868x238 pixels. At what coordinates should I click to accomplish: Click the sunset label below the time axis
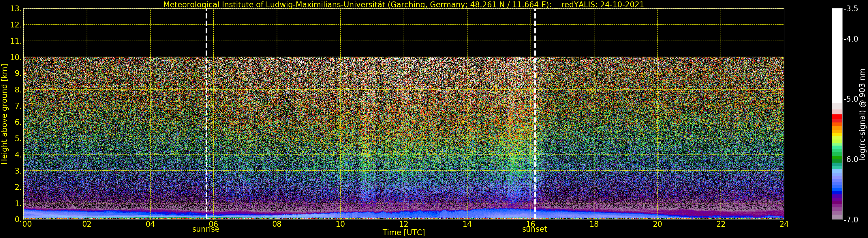coord(534,229)
